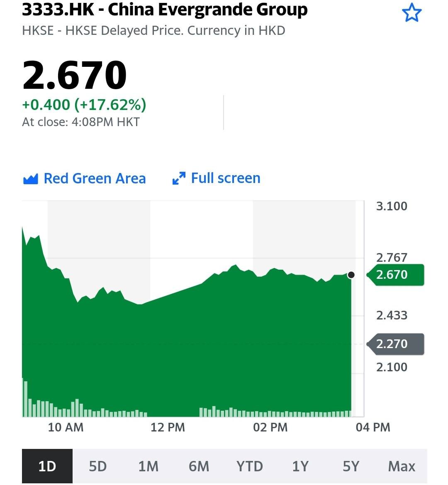Click the 2.433 y-axis label
Viewport: 448px width, 485px height.
(x=392, y=315)
